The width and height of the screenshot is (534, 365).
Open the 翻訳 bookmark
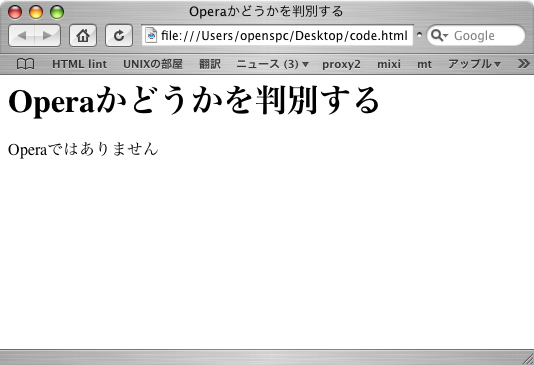pos(210,64)
